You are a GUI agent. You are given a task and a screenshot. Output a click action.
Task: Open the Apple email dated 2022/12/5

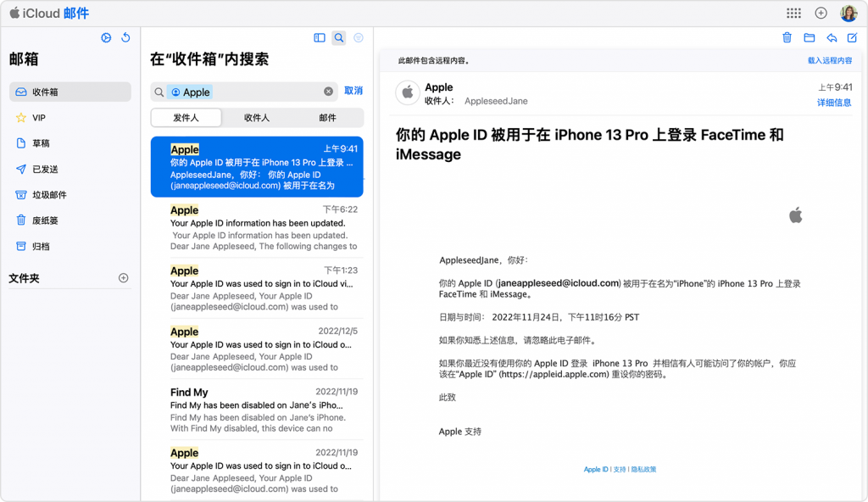point(257,349)
